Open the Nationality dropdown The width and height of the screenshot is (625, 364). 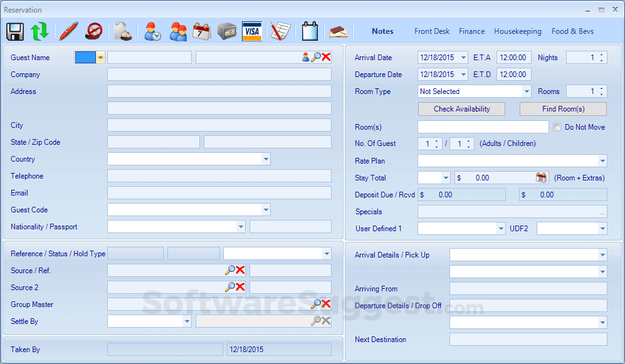click(x=241, y=227)
